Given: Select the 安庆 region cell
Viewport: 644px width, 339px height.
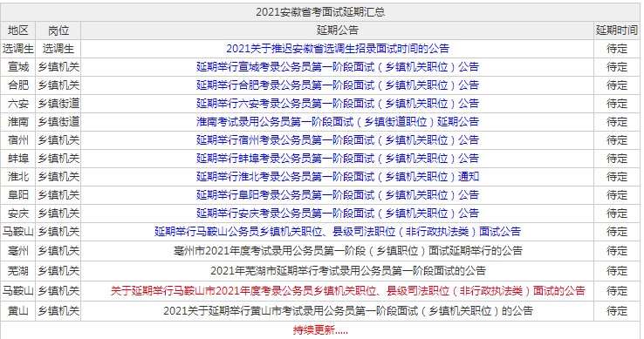Looking at the screenshot, I should 18,213.
